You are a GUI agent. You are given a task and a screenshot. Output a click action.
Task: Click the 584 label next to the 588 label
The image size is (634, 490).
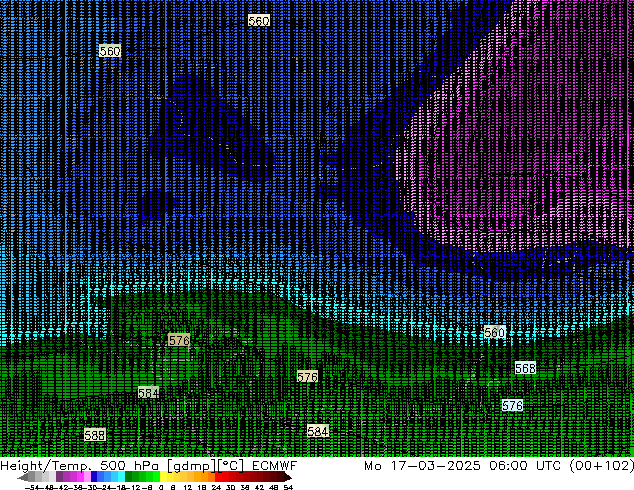coord(148,392)
